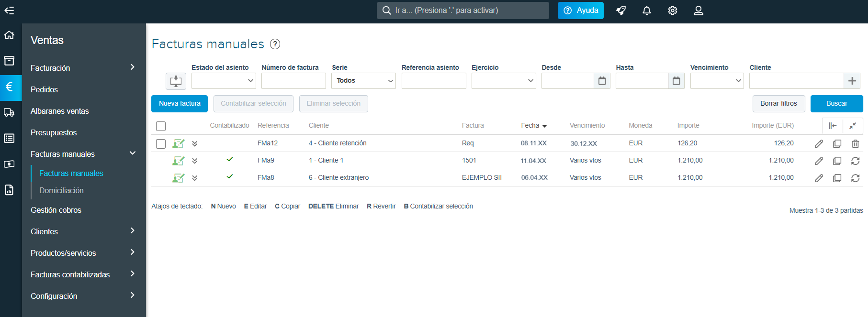The image size is (868, 317).
Task: Click the Número de factura input field
Action: click(293, 81)
